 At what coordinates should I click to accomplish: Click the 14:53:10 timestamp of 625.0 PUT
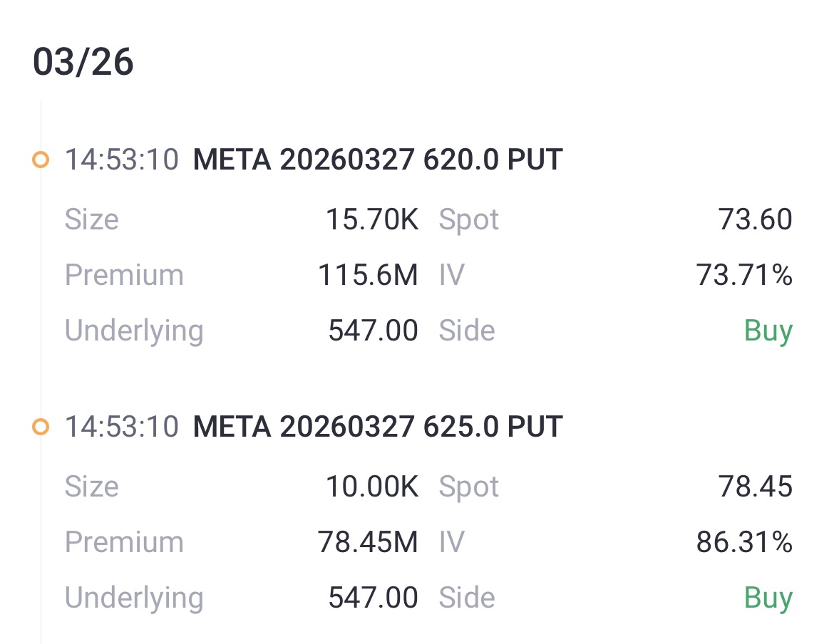121,427
